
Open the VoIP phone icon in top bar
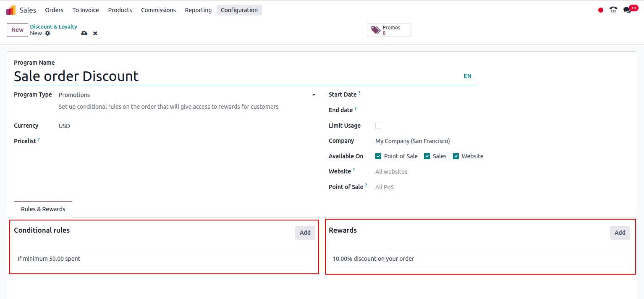point(613,10)
